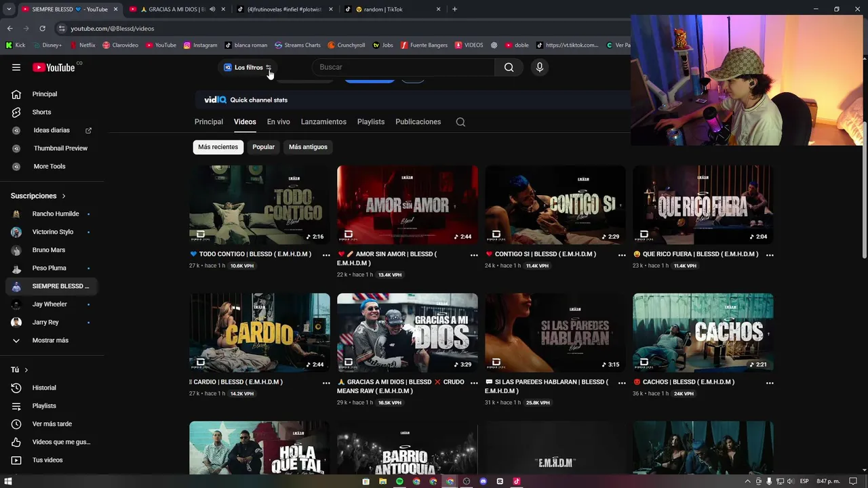868x488 pixels.
Task: Switch to Publicaciones channel tab
Action: [x=418, y=122]
